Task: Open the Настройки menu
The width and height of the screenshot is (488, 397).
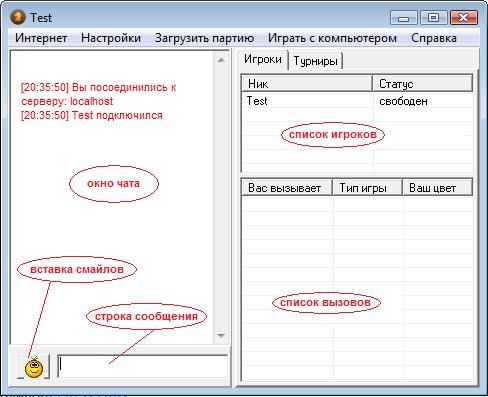Action: [111, 38]
